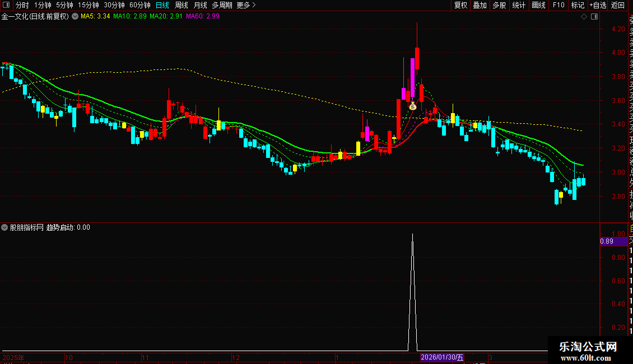Click the 统计 statistics button
Screen dimensions: 633x364
click(x=519, y=5)
